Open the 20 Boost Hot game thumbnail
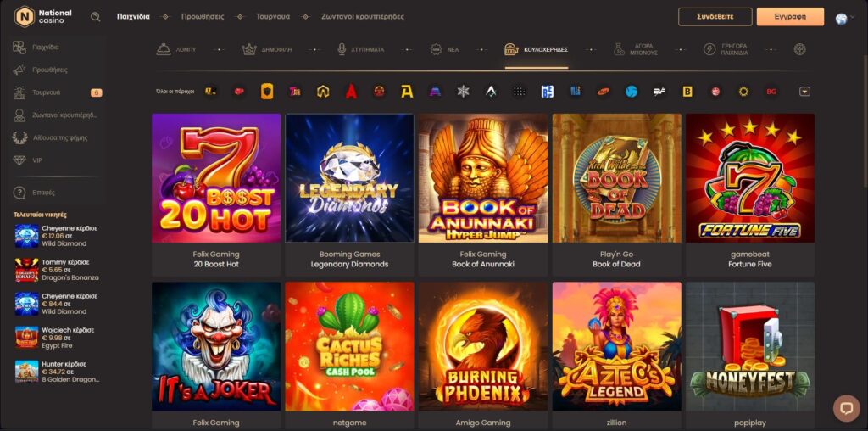 (x=216, y=178)
